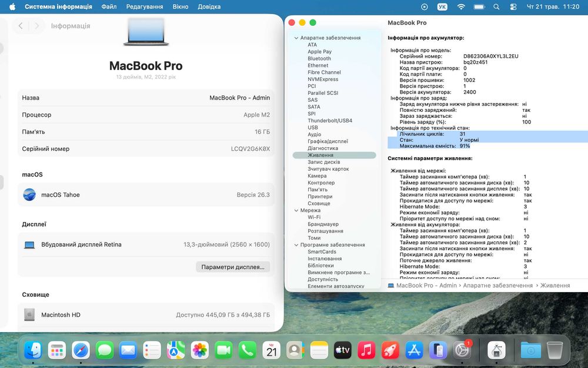The image size is (588, 368).
Task: Open Control Center in menu bar
Action: click(x=513, y=6)
